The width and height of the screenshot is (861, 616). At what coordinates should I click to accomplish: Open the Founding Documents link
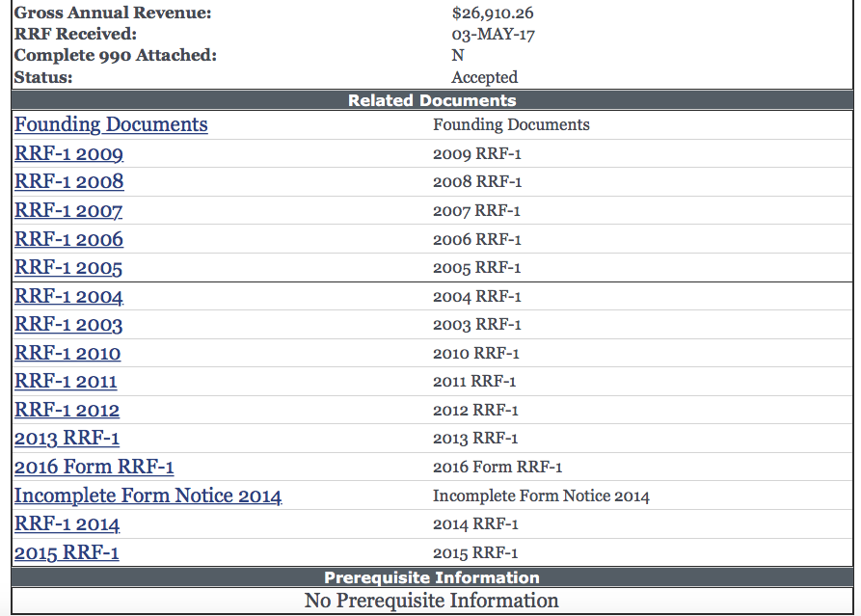[111, 125]
